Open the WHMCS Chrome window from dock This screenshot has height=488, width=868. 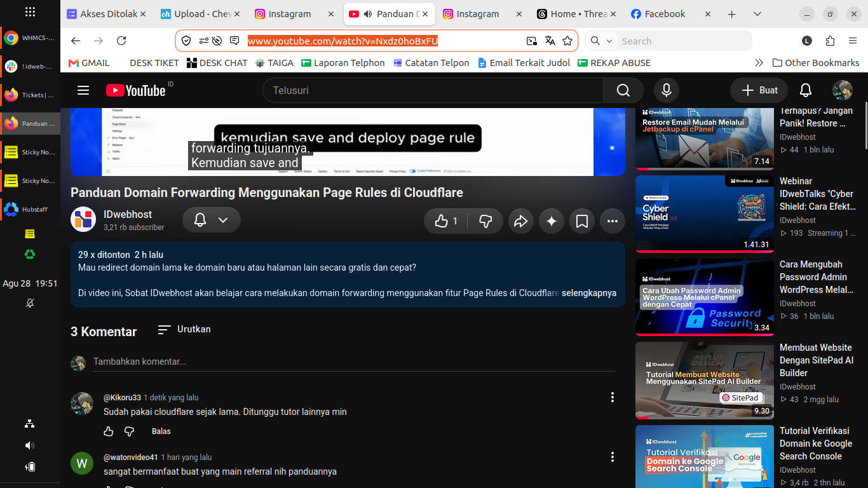[x=30, y=37]
